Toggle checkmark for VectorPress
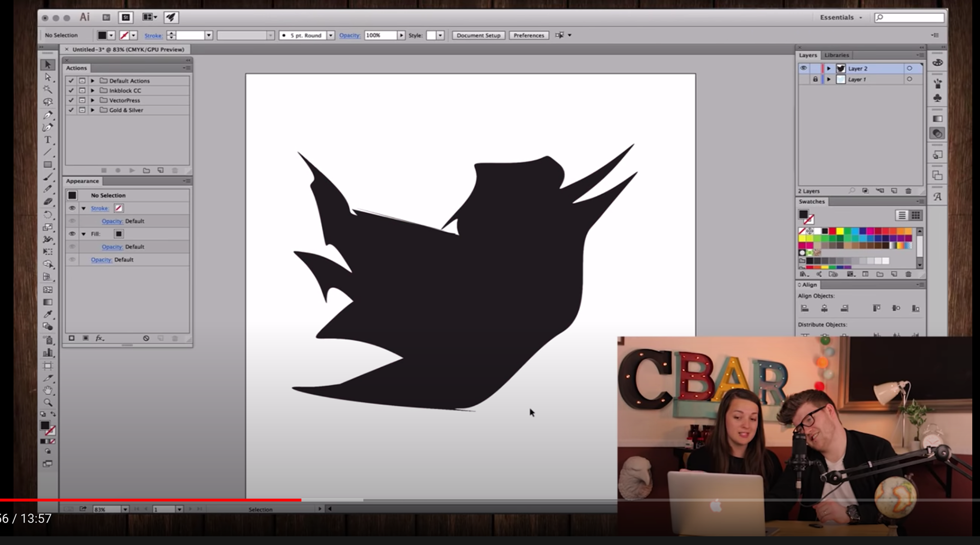 tap(71, 100)
